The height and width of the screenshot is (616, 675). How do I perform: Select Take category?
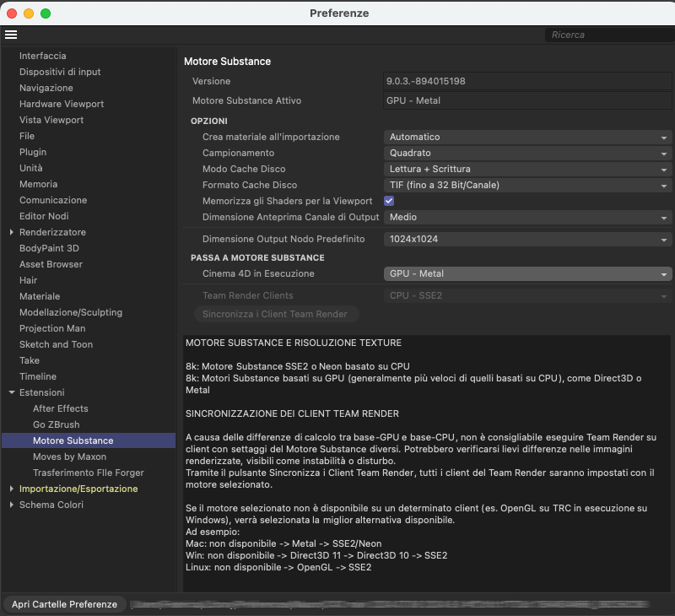point(30,360)
